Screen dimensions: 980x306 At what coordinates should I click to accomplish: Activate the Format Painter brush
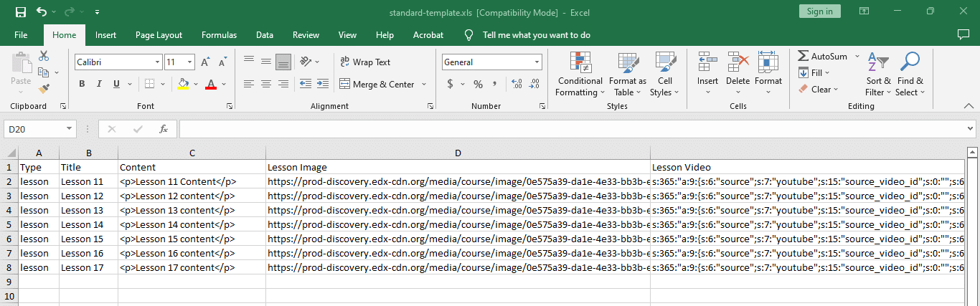[44, 89]
